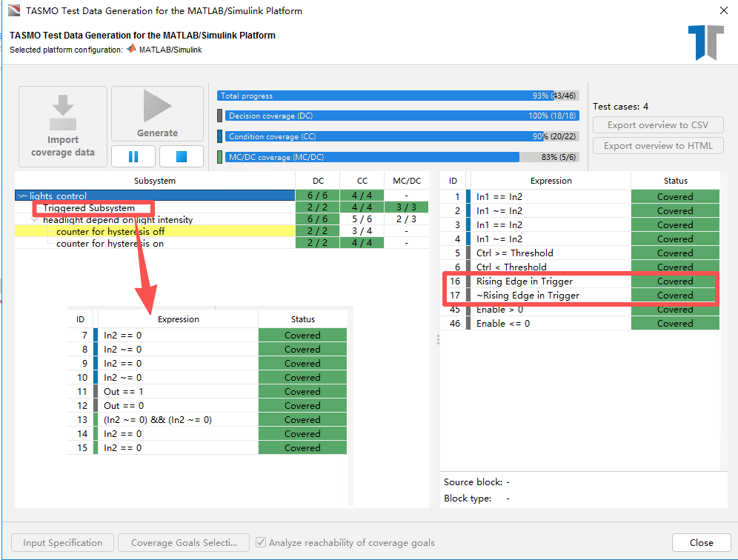Click the TASMO logo at top right
This screenshot has width=738, height=560.
[705, 43]
